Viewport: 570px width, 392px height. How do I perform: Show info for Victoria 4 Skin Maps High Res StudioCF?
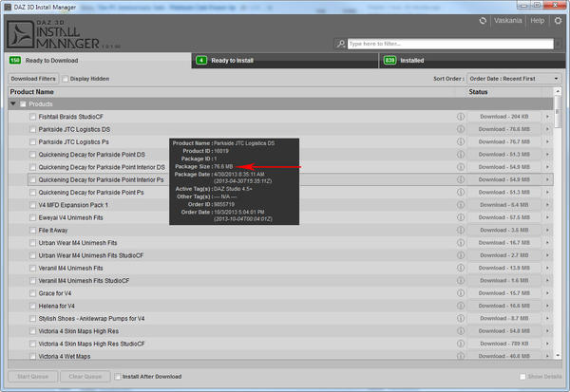(461, 344)
